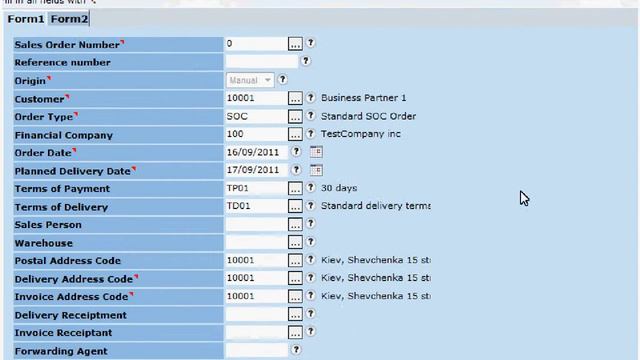Viewport: 640px width, 360px height.
Task: Open lookup for Delivery Address Code
Action: tap(295, 278)
